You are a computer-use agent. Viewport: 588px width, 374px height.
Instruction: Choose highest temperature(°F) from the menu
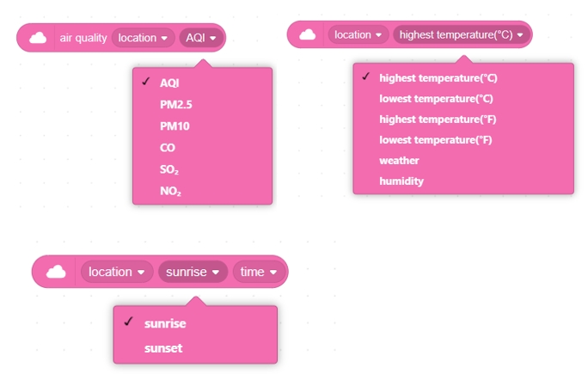pos(436,119)
